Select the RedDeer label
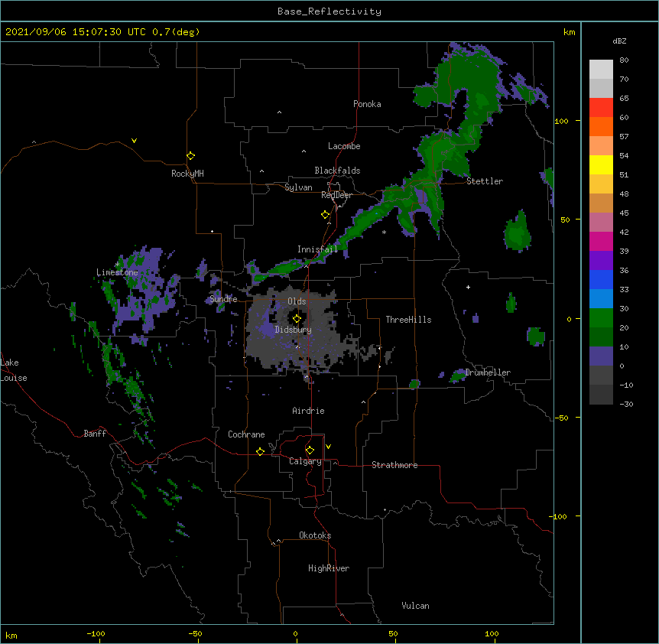659x644 pixels. pos(336,195)
